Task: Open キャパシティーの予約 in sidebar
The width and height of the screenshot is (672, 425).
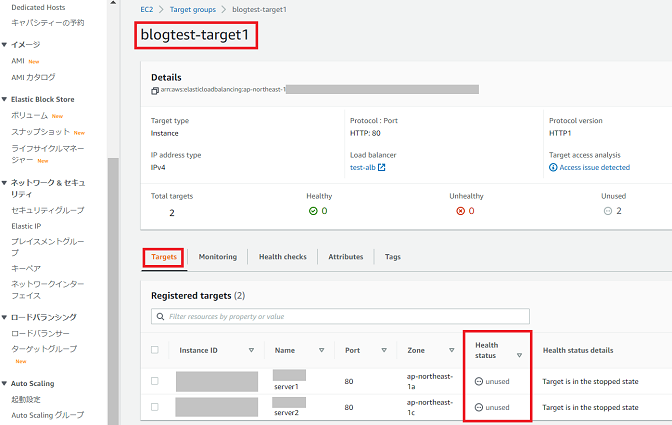Action: 48,23
